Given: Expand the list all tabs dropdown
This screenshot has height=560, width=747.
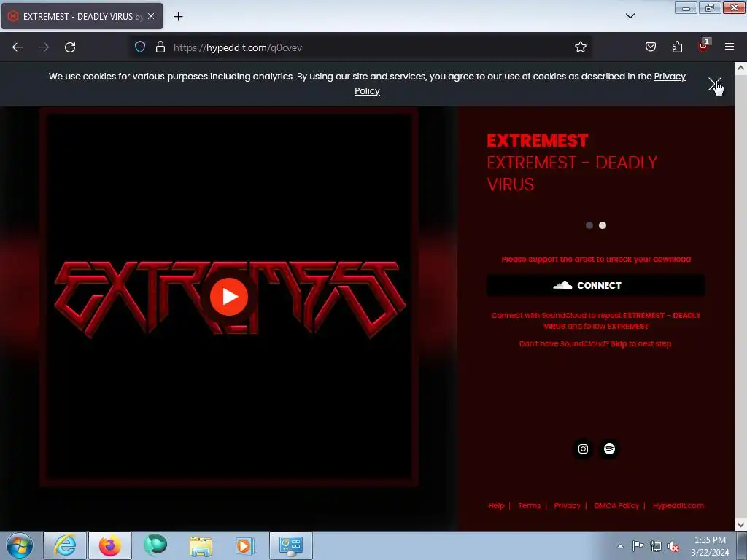Looking at the screenshot, I should coord(630,16).
